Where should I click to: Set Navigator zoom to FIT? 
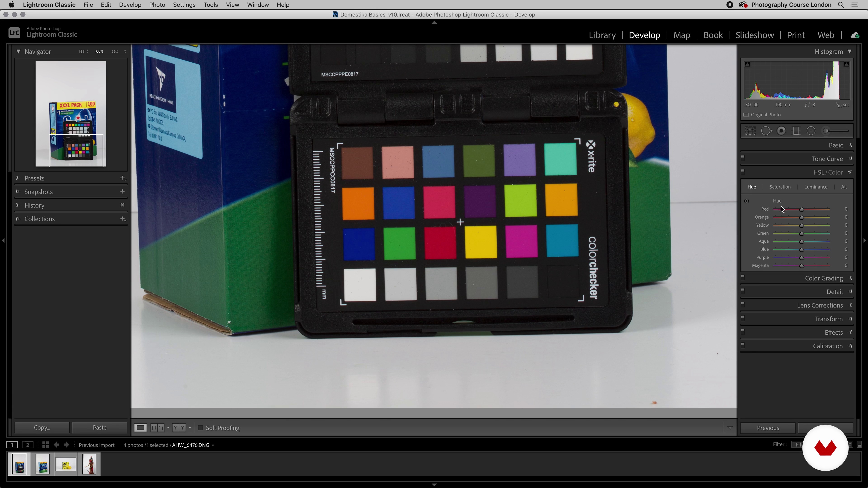pyautogui.click(x=82, y=52)
